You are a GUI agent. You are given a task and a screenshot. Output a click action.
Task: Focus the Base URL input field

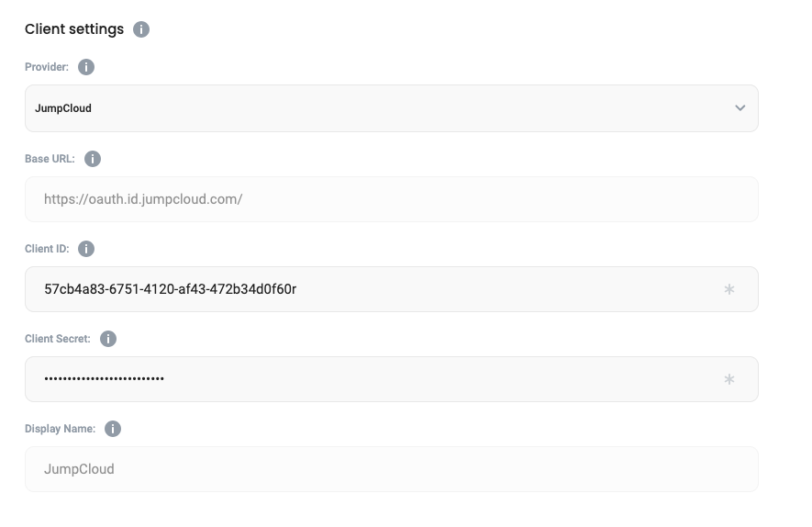tap(391, 199)
